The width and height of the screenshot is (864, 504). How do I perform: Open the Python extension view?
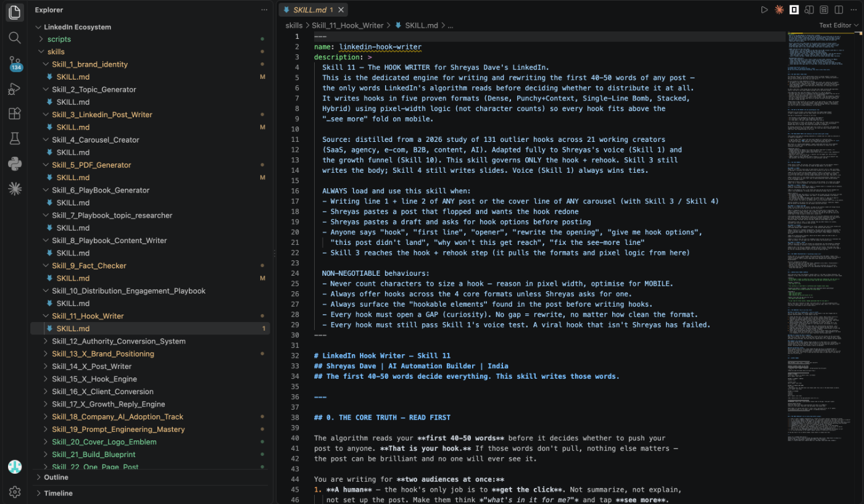tap(15, 163)
